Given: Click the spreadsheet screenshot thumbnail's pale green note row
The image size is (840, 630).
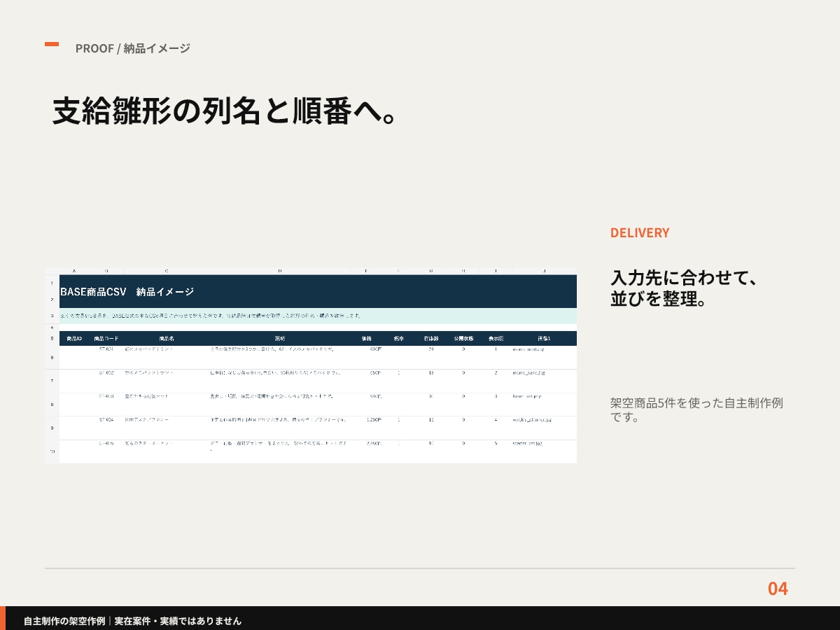Looking at the screenshot, I should point(318,316).
